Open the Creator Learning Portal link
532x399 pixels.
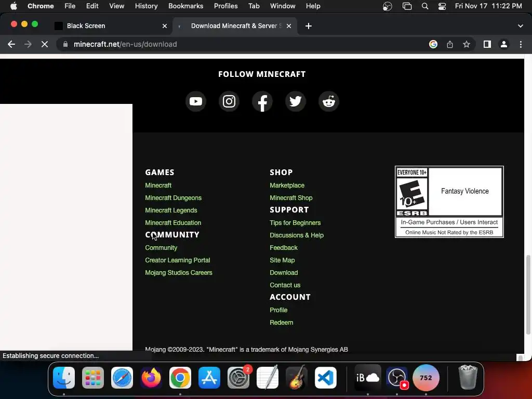click(x=178, y=260)
